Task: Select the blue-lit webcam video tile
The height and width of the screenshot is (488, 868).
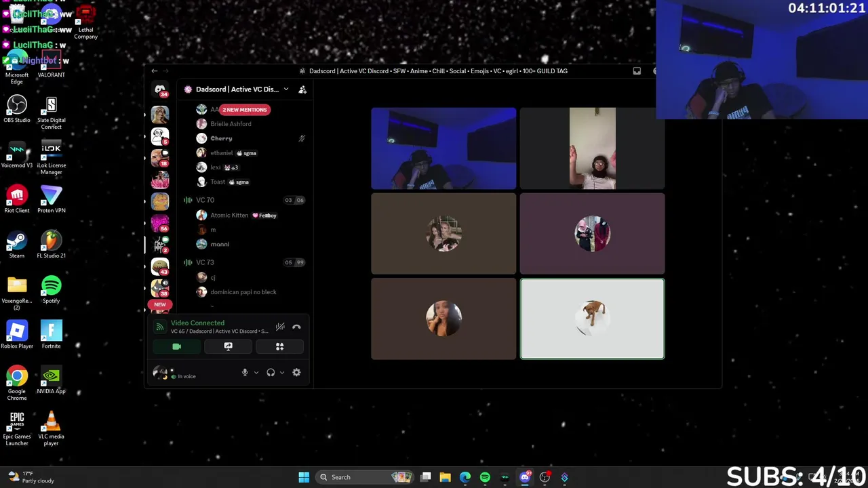Action: click(x=443, y=148)
